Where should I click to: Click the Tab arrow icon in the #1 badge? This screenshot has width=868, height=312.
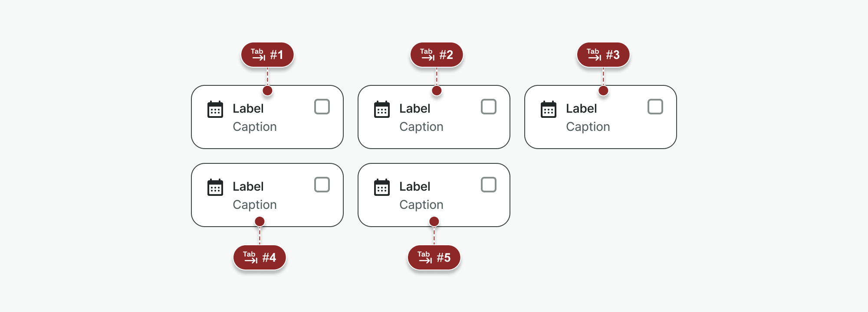[258, 55]
